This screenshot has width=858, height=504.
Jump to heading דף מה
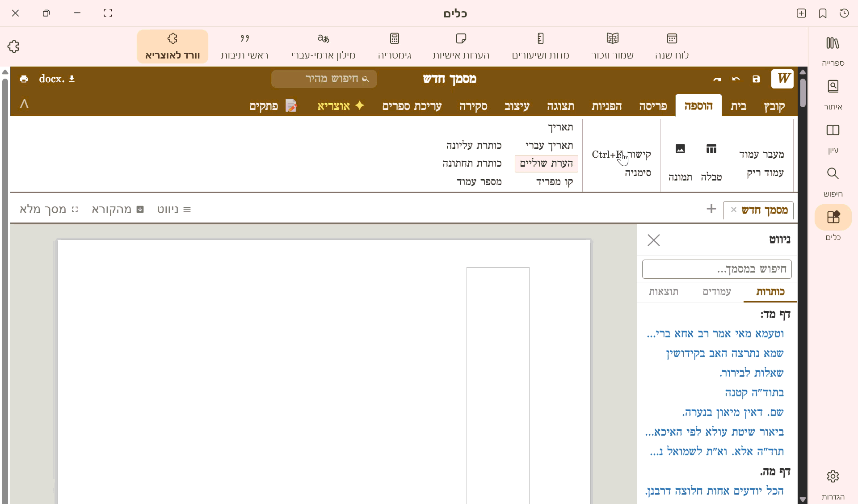(775, 471)
